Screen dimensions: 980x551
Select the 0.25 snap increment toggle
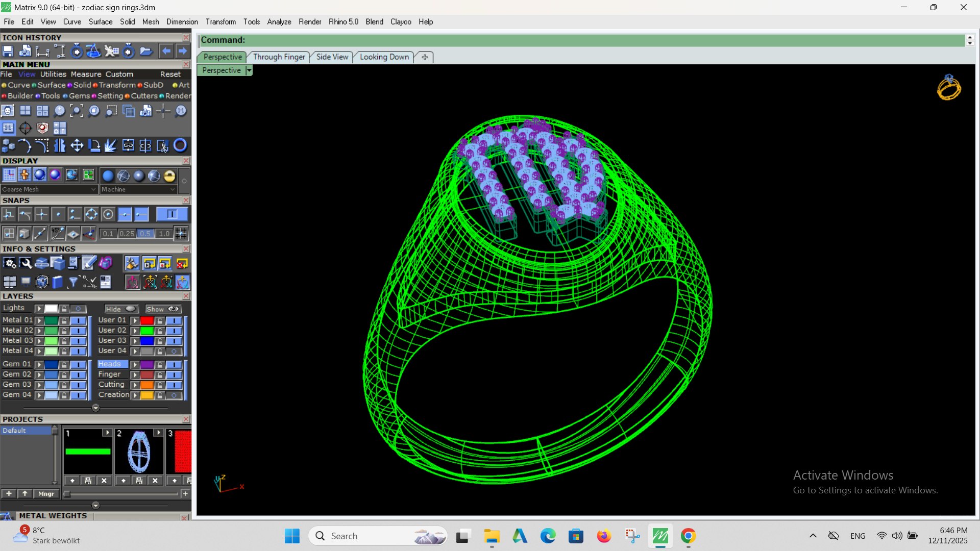coord(127,234)
